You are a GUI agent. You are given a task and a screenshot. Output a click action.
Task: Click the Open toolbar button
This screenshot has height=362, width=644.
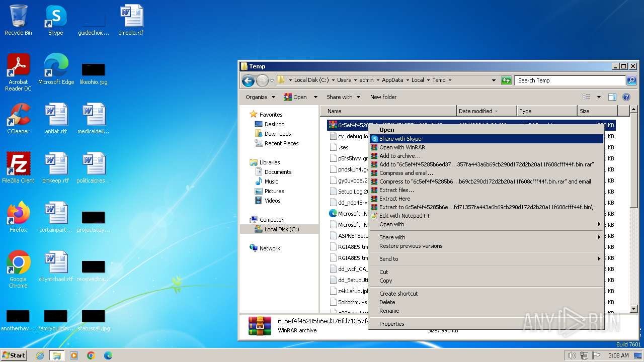(x=295, y=97)
